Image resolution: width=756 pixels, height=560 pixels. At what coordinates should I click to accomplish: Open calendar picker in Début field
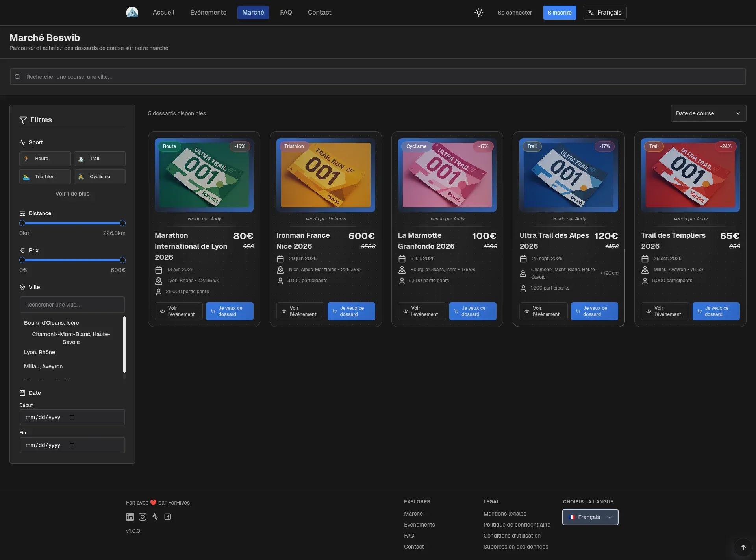(x=72, y=417)
